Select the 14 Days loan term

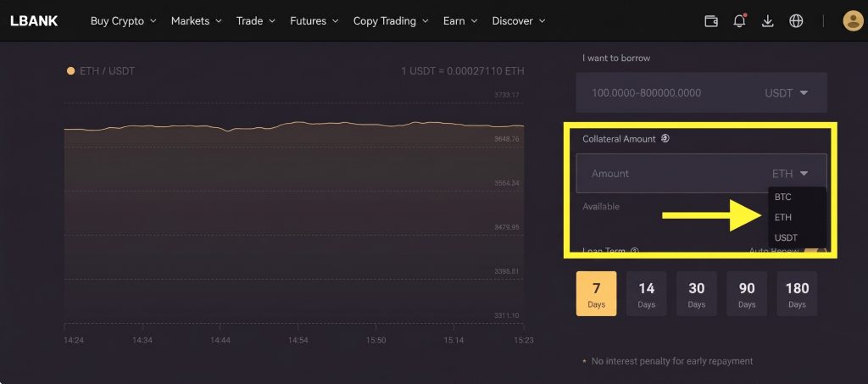(646, 293)
